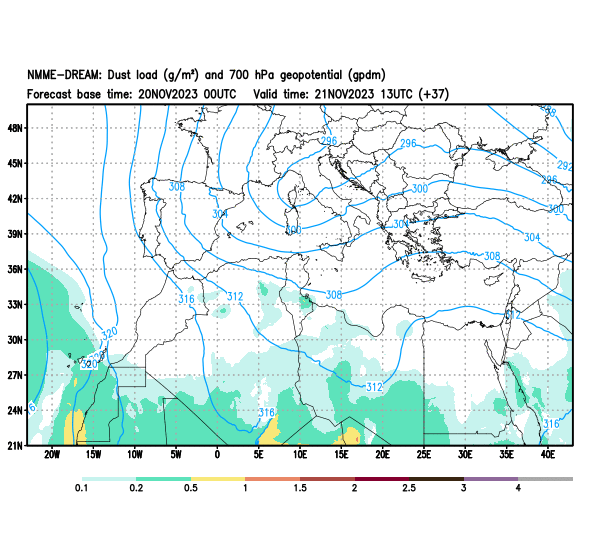
Task: Click the NMME-DREAM dust load title line
Action: tap(206, 75)
